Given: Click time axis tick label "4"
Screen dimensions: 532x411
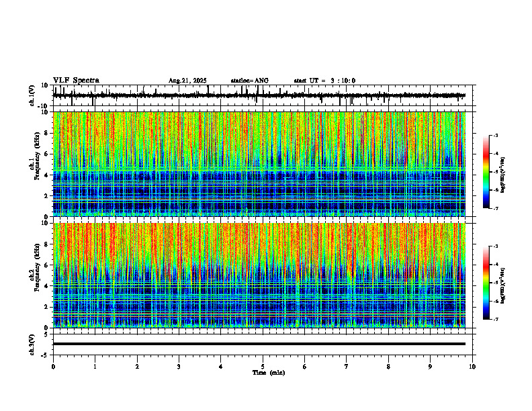Looking at the screenshot, I should (x=221, y=367).
